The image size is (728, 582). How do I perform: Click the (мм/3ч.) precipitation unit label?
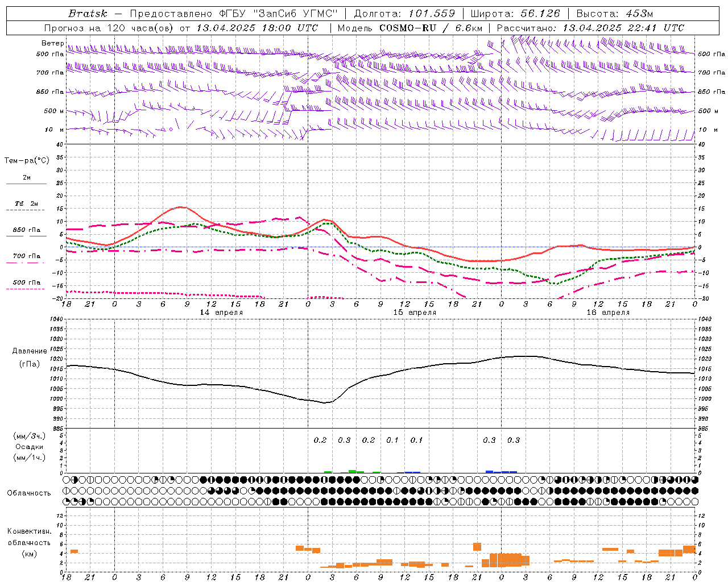(x=29, y=435)
